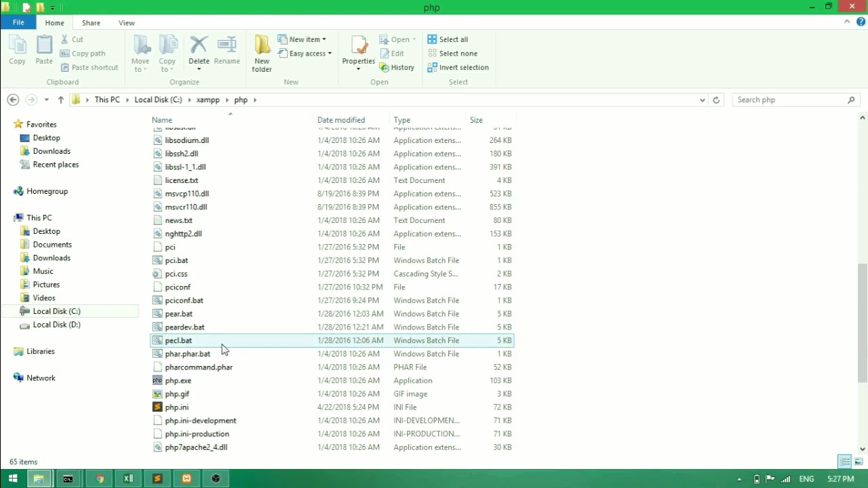Open Google Chrome from the taskbar

99,479
